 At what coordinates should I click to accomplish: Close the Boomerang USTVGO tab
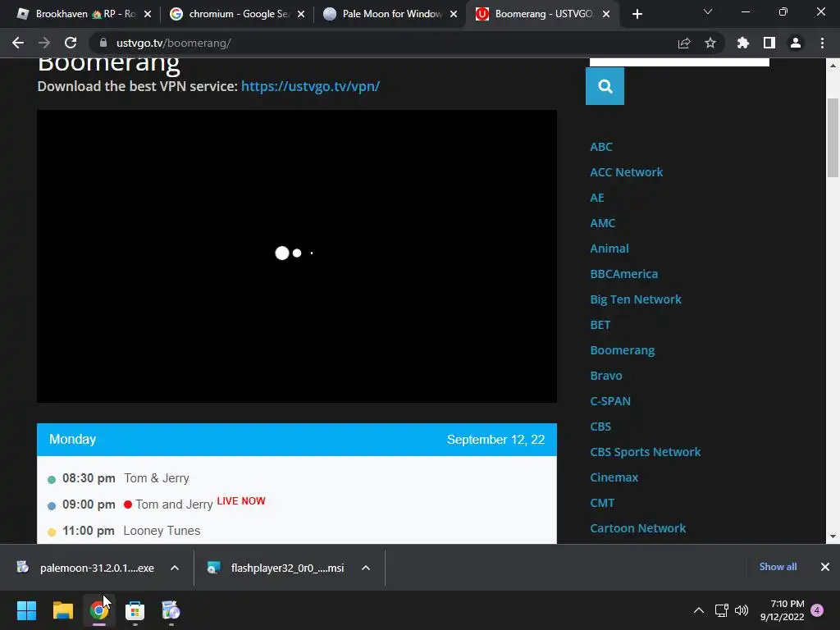pyautogui.click(x=606, y=14)
